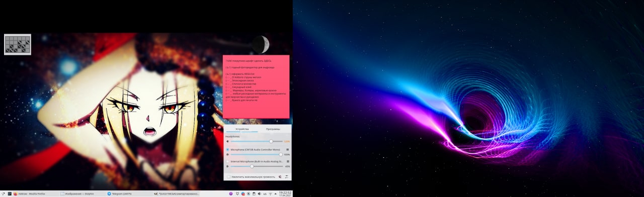Mute Headphones via its speaker icon
Image resolution: width=644 pixels, height=197 pixels.
(x=228, y=141)
